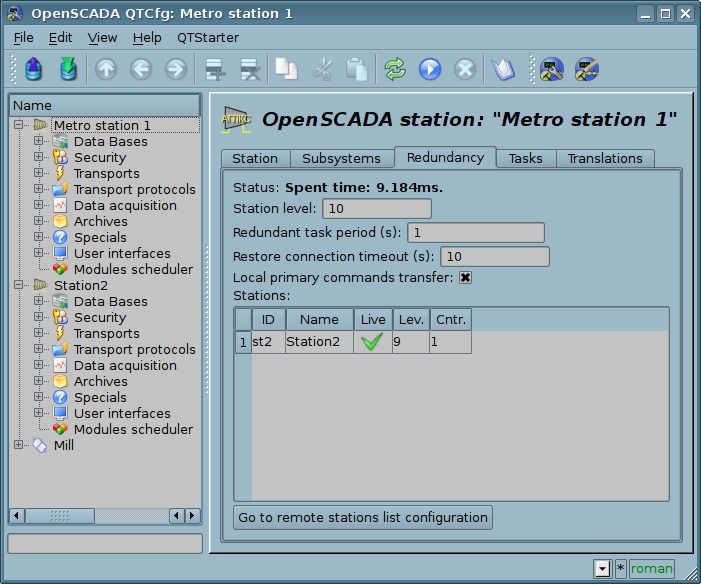Viewport: 701px width, 584px height.
Task: Click the Station level input field
Action: click(x=377, y=209)
